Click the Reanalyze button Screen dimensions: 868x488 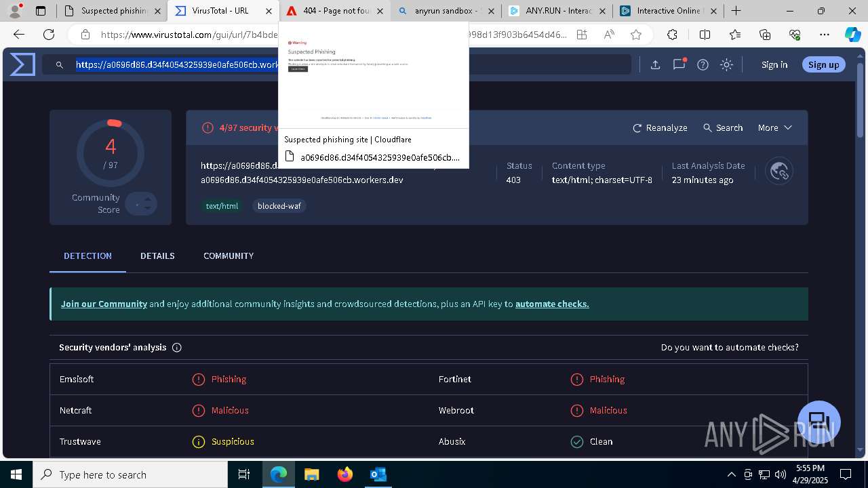[x=660, y=127]
